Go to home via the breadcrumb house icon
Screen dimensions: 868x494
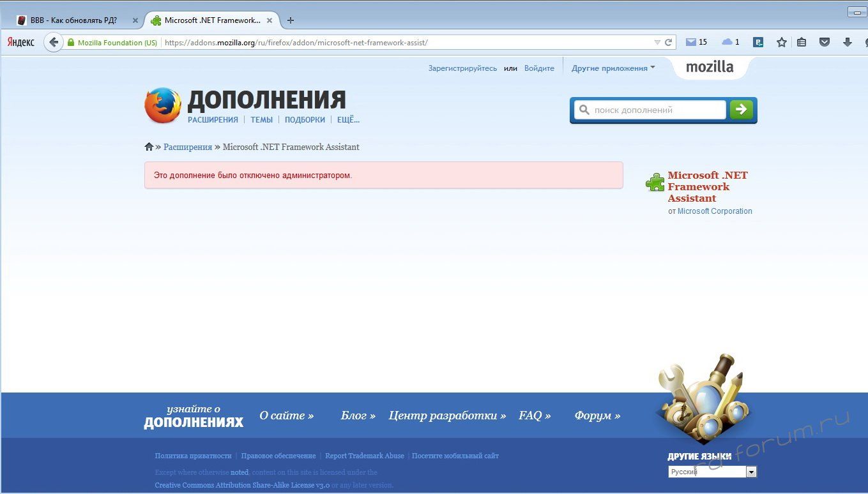[x=149, y=147]
